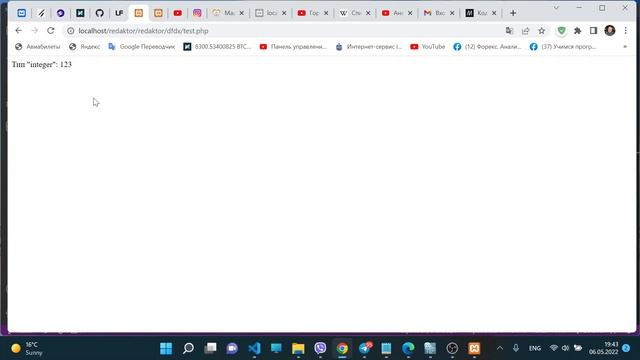Open the notification center badge
The width and height of the screenshot is (640, 360).
pyautogui.click(x=626, y=348)
